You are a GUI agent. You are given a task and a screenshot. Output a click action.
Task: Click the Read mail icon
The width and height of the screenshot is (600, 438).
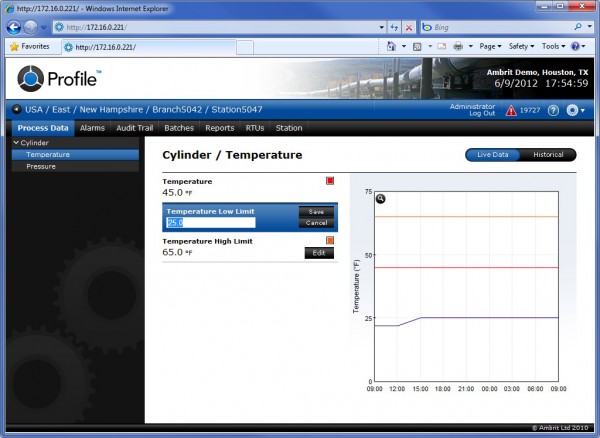pos(442,46)
